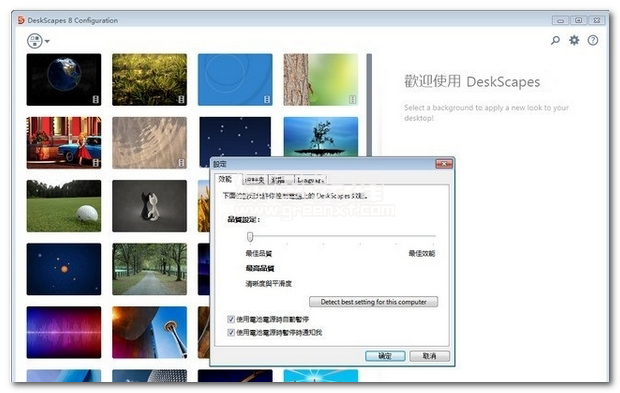
Task: Click the round view-filter icon at top left
Action: coord(35,41)
